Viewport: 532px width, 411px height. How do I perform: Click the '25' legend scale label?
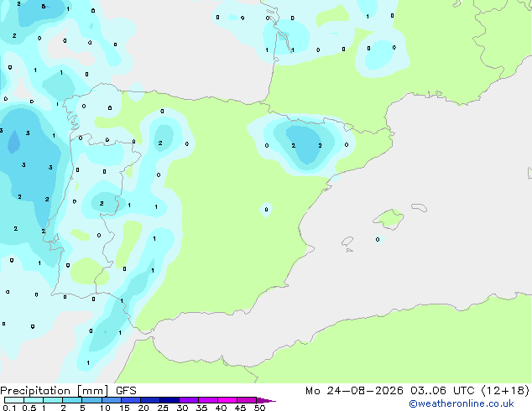tap(163, 408)
